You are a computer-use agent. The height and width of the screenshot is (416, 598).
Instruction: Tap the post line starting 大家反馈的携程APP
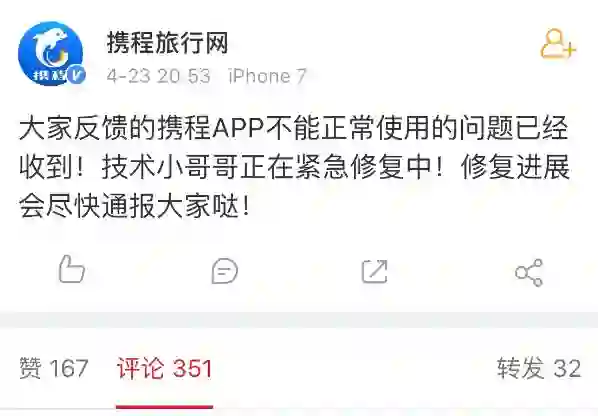(294, 127)
